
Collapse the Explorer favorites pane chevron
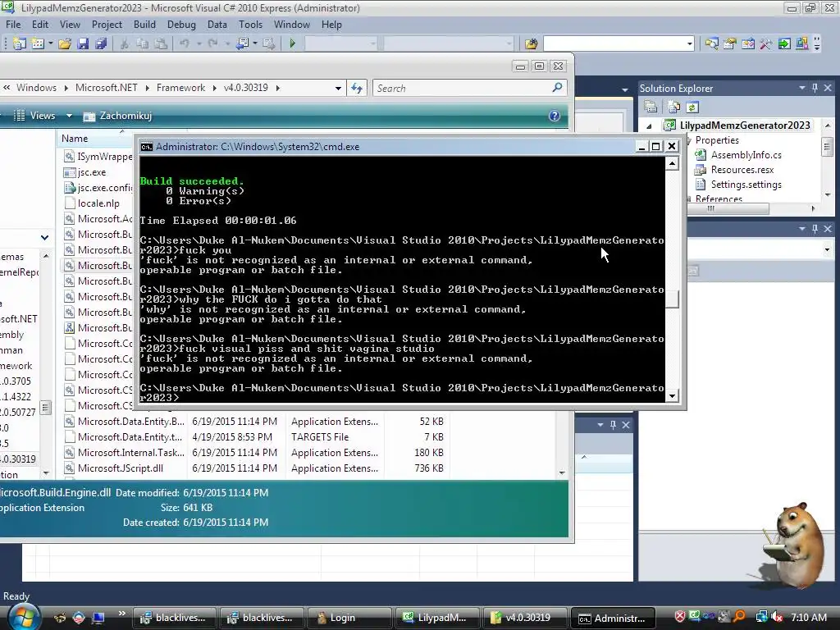44,237
